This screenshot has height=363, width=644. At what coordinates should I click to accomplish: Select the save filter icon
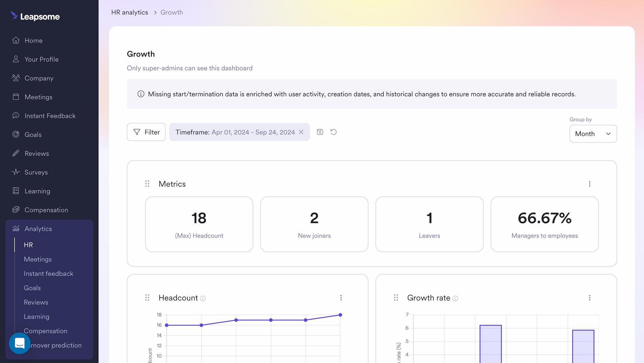320,132
